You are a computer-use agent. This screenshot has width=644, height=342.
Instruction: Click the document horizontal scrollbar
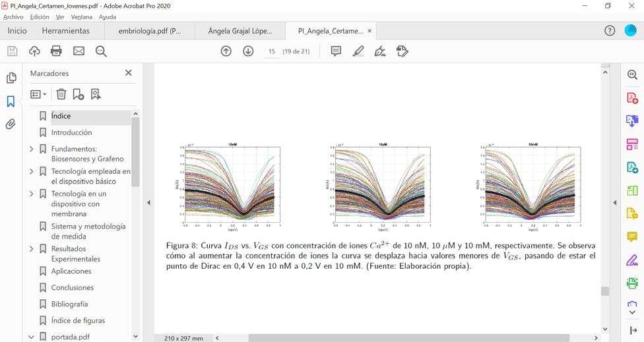coord(408,338)
